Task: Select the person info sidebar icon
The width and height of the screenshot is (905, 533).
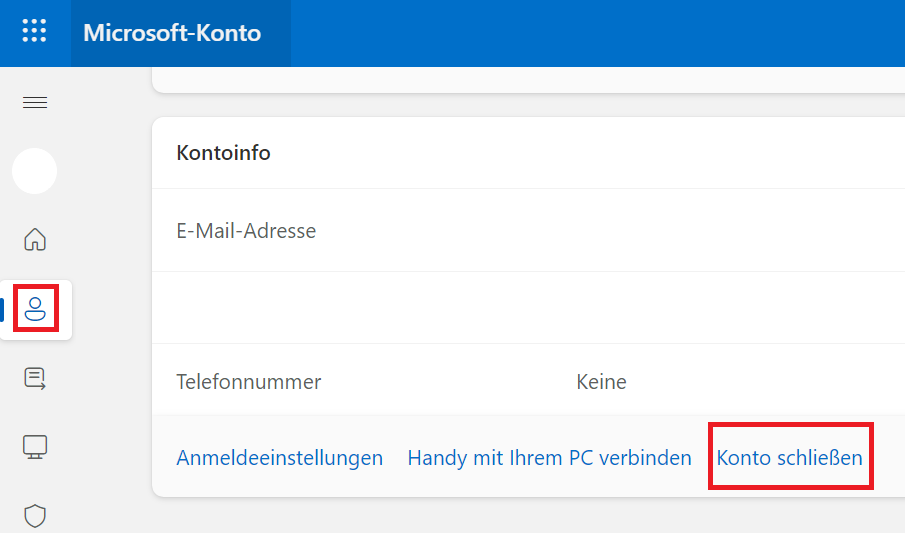Action: [35, 309]
